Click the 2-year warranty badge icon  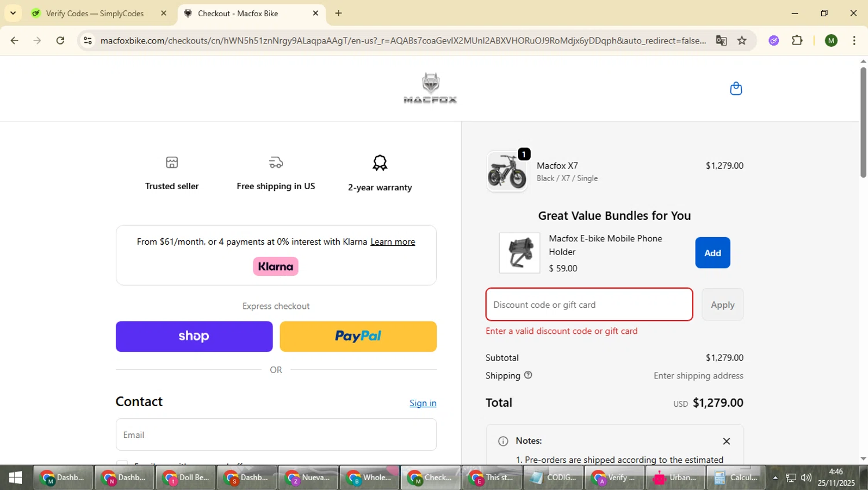380,163
